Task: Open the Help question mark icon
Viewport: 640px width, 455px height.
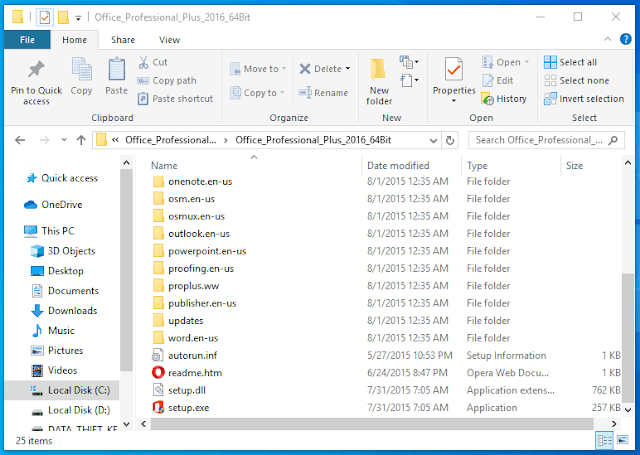Action: (625, 39)
